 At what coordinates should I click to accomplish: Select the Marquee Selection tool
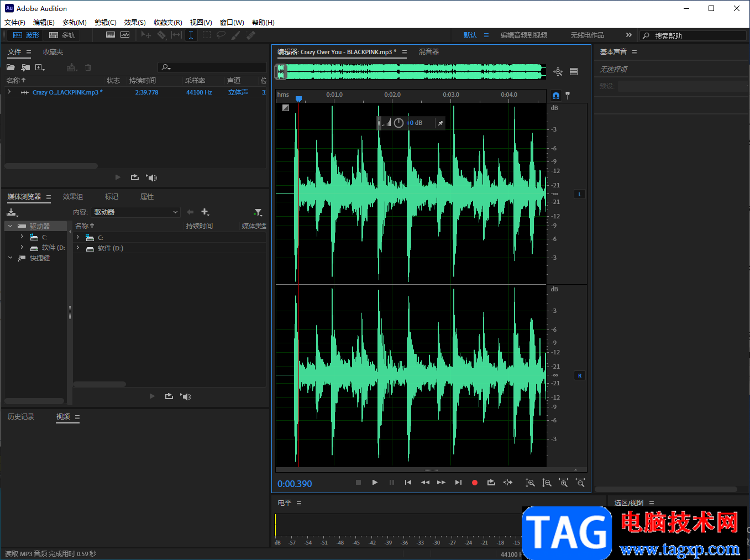click(206, 35)
